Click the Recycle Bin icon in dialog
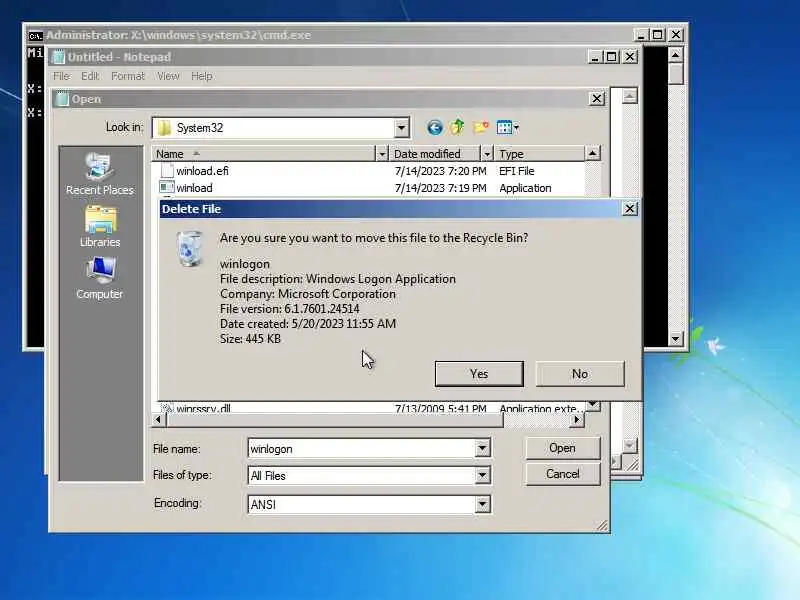The image size is (800, 600). tap(190, 248)
